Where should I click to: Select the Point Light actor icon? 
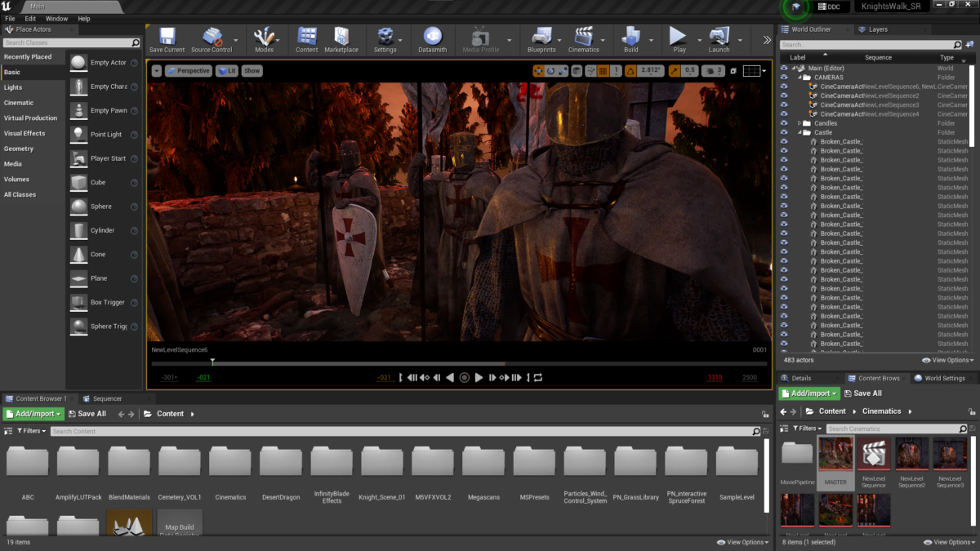click(x=78, y=135)
